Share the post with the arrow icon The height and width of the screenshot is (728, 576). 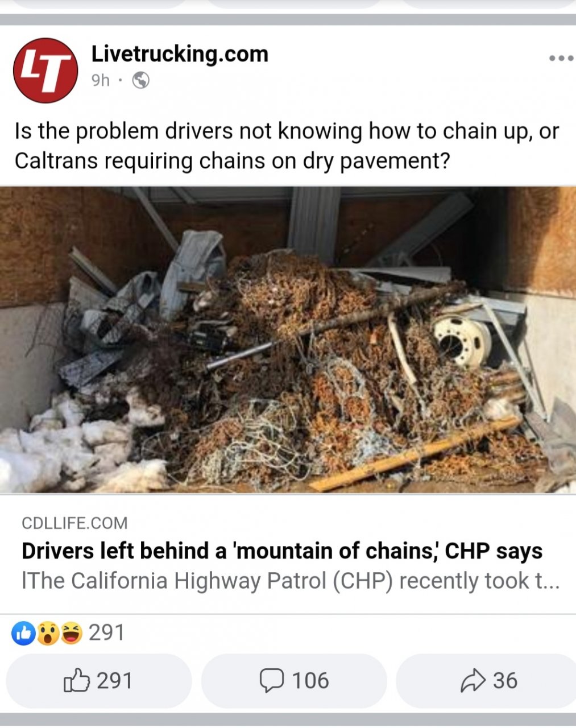point(473,680)
